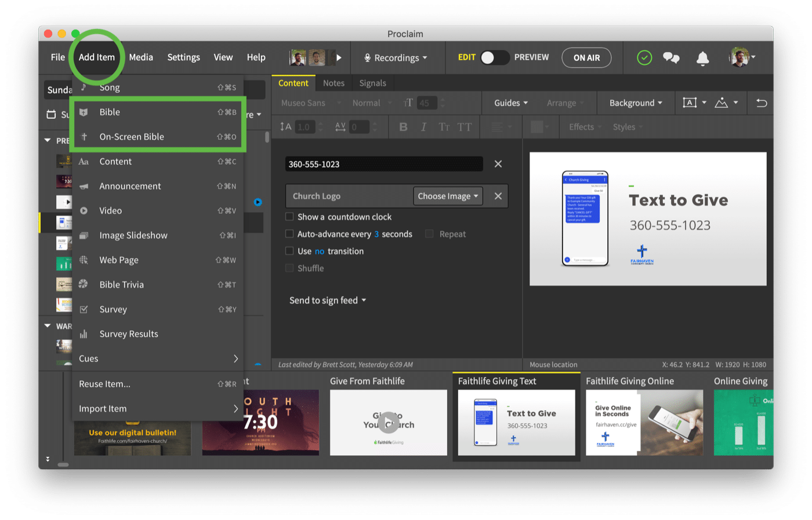Click the Web Page globe icon
Viewport: 812px width, 520px height.
click(x=84, y=260)
